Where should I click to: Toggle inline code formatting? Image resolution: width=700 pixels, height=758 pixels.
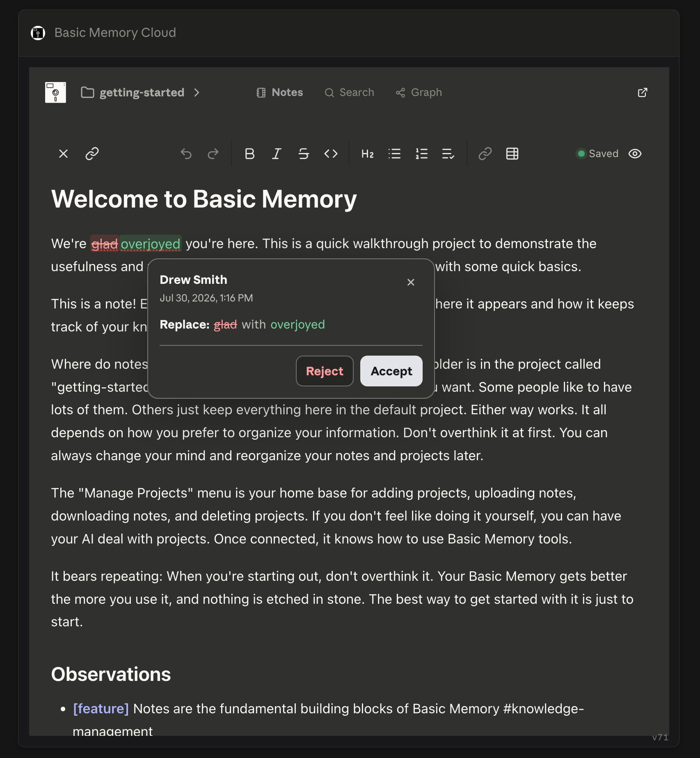331,154
